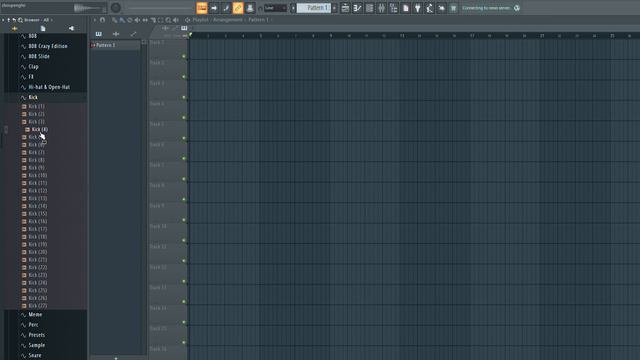This screenshot has width=640, height=360.
Task: Switch to browser current project tab (document icon)
Action: pos(43,29)
